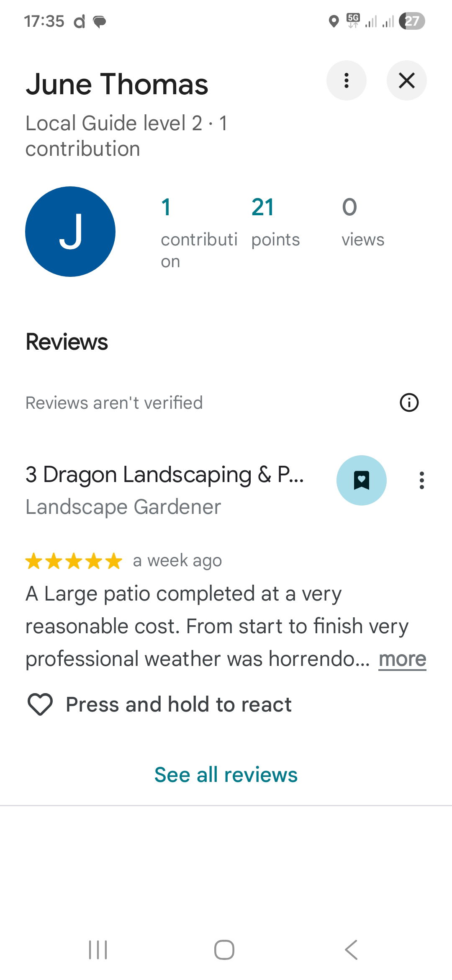Screen dimensions: 452x980
Task: Like the review with the heart icon
Action: (x=40, y=704)
